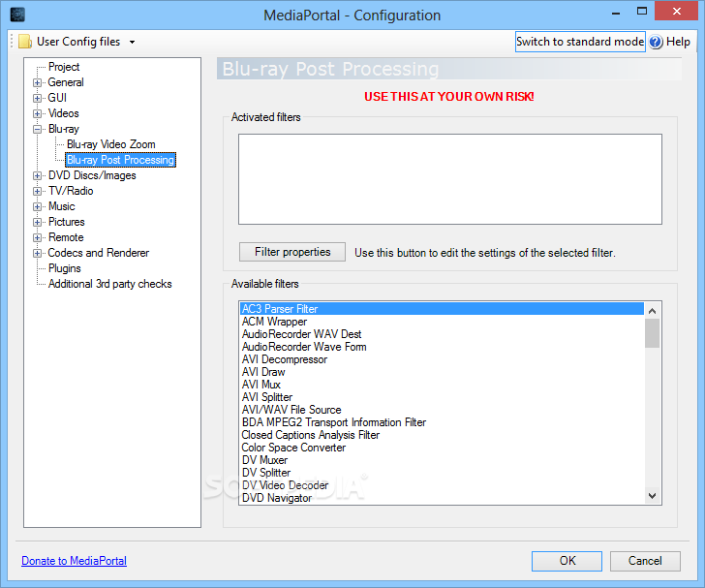705x588 pixels.
Task: Select ACM Wrapper filter
Action: pyautogui.click(x=442, y=322)
